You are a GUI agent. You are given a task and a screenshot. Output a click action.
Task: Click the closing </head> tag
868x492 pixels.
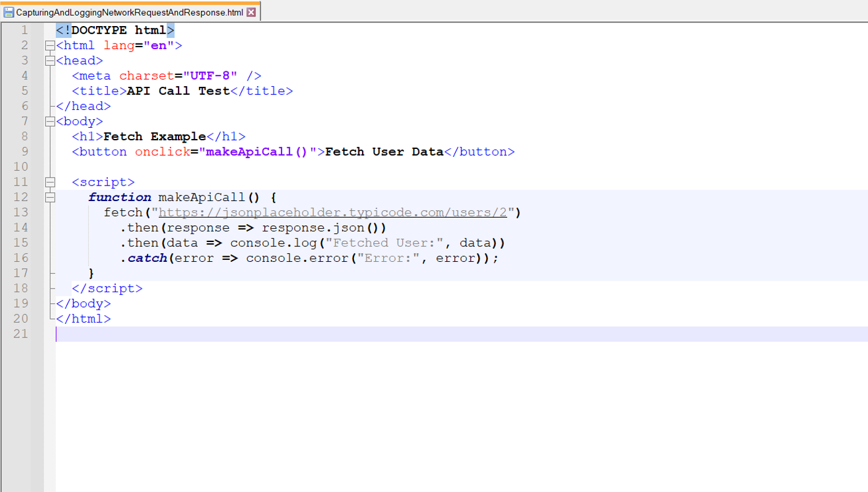84,106
